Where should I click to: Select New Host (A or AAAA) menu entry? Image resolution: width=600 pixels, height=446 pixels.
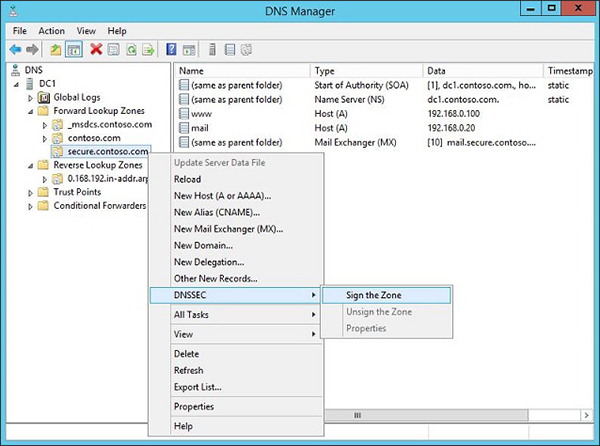pyautogui.click(x=222, y=195)
